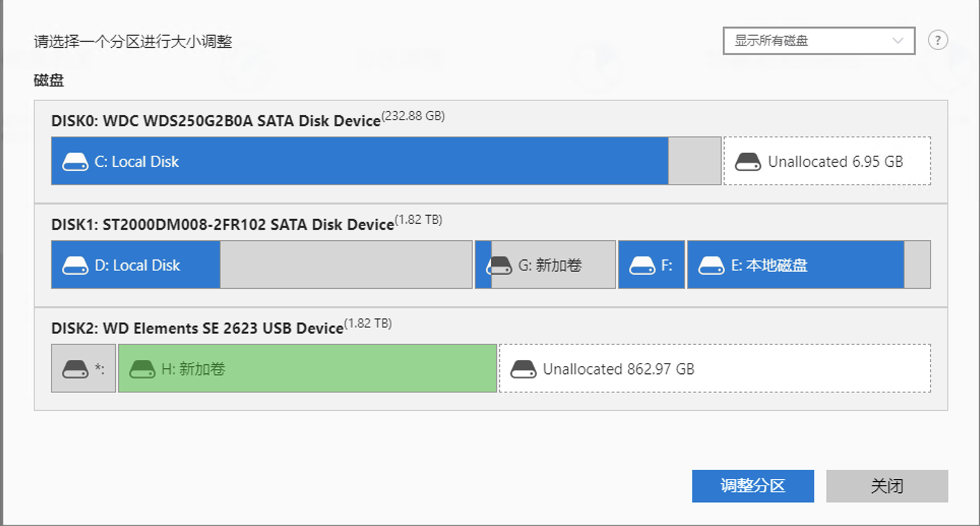Select the E: 本地磁盘 partition

click(809, 264)
